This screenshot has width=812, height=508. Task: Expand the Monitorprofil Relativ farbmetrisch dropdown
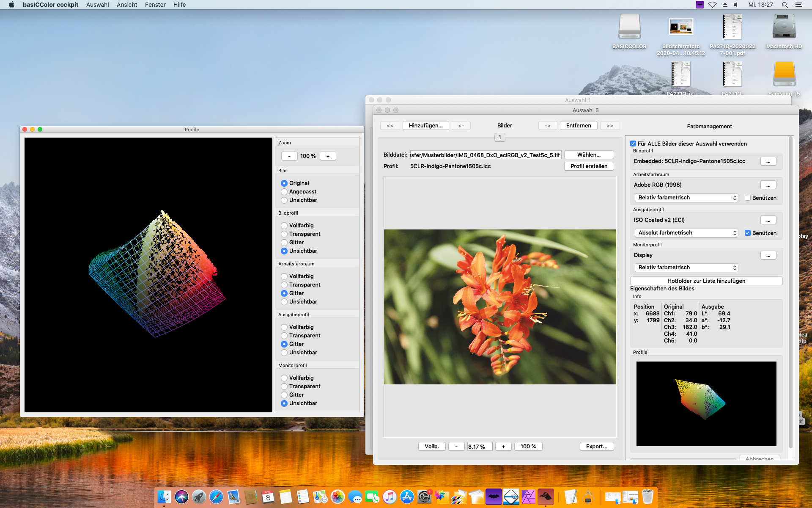(686, 268)
